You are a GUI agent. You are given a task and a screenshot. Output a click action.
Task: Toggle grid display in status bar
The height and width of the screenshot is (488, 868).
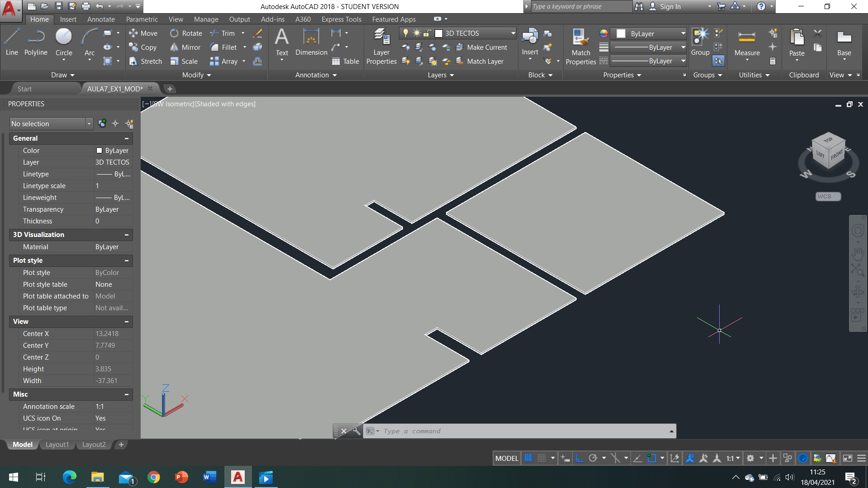(x=528, y=458)
